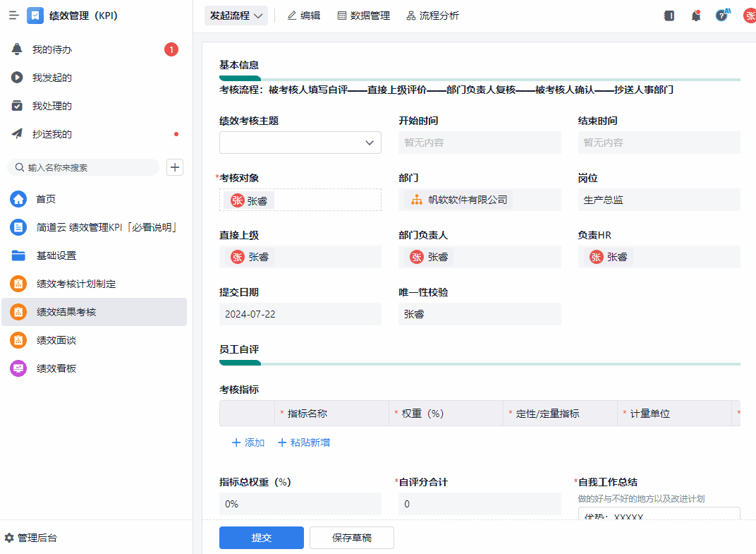Open the 绩效考核主题 dropdown
The height and width of the screenshot is (554, 756).
(300, 143)
